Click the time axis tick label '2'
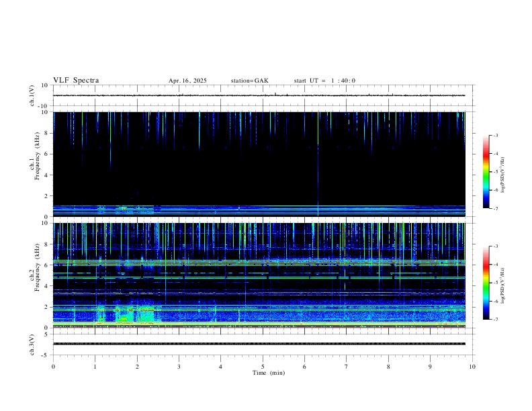Image resolution: width=532 pixels, height=411 pixels. pos(137,367)
